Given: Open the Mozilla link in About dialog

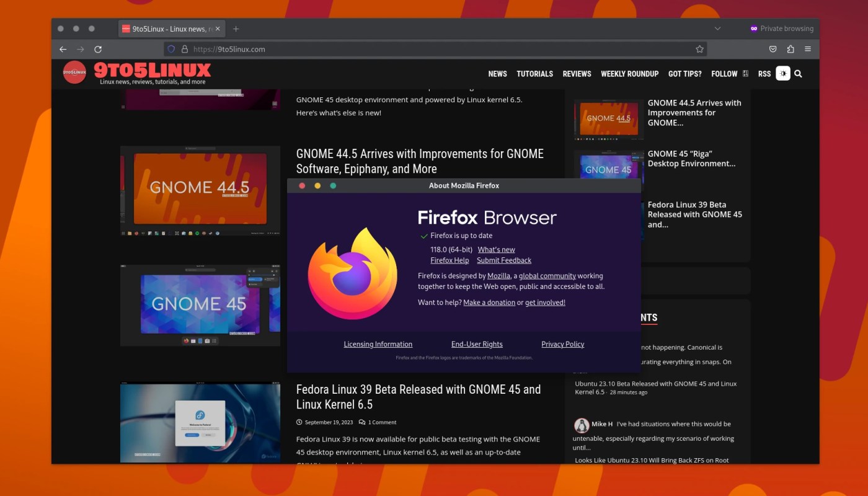Looking at the screenshot, I should [498, 276].
